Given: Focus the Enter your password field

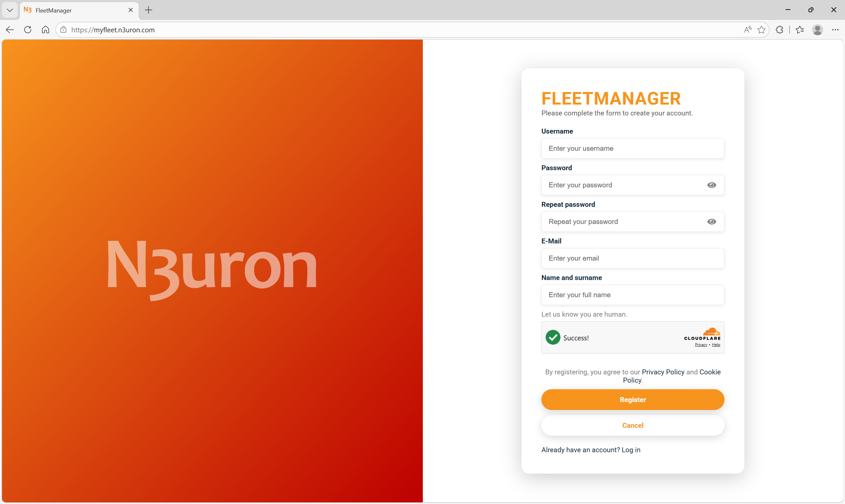Looking at the screenshot, I should click(x=633, y=185).
